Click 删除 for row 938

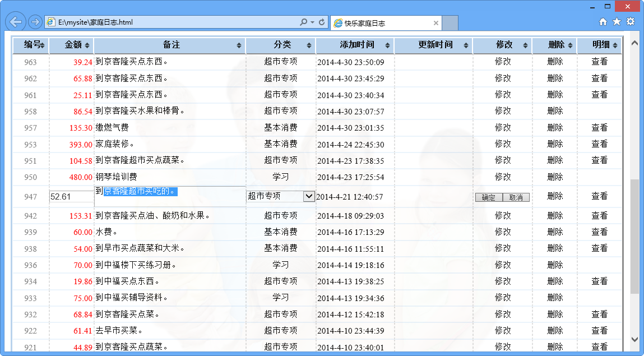coord(555,248)
